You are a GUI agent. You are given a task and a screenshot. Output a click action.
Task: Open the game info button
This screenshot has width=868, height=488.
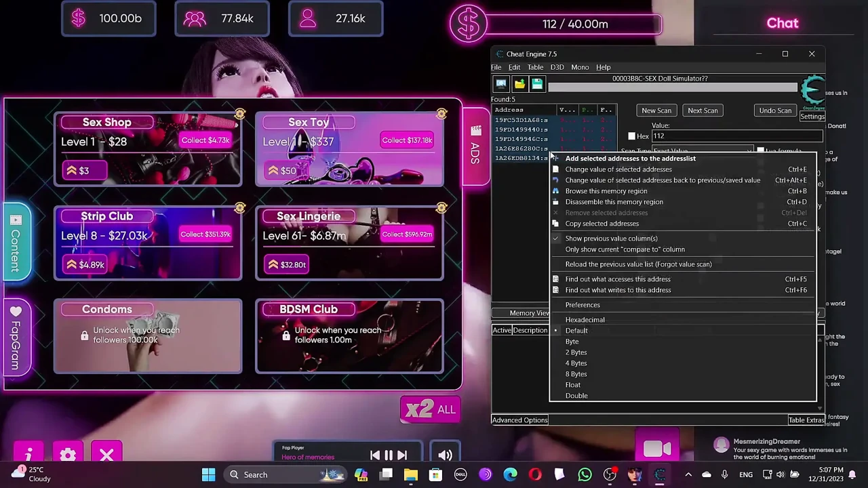[x=28, y=454]
